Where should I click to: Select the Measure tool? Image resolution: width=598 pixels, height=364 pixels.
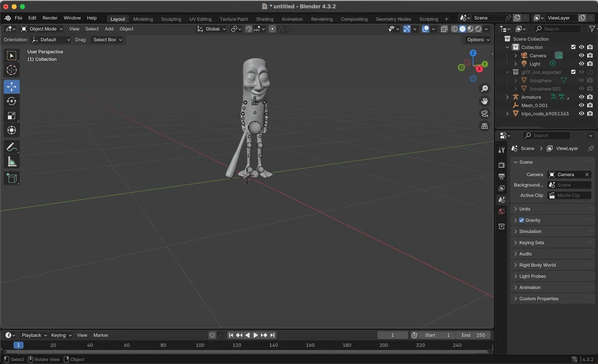pyautogui.click(x=12, y=161)
